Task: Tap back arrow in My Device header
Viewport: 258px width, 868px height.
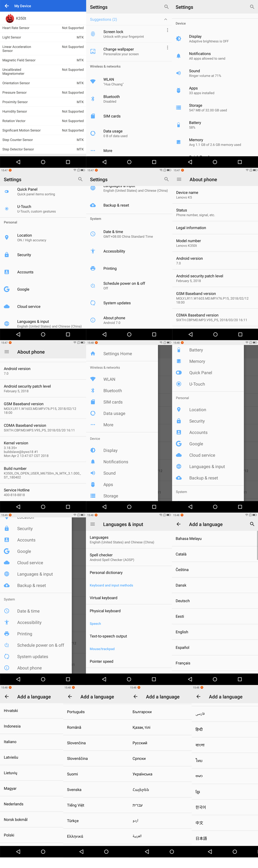Action: pyautogui.click(x=7, y=6)
